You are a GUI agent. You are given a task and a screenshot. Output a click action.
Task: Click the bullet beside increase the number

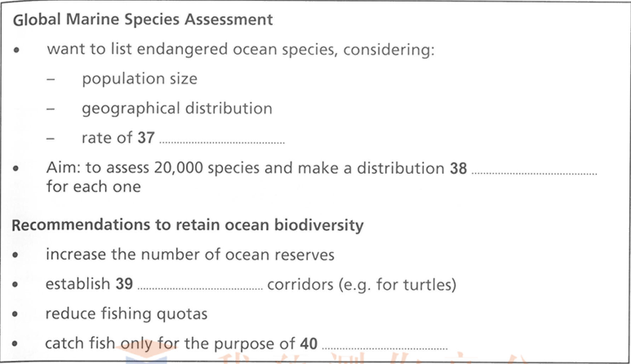pos(16,255)
